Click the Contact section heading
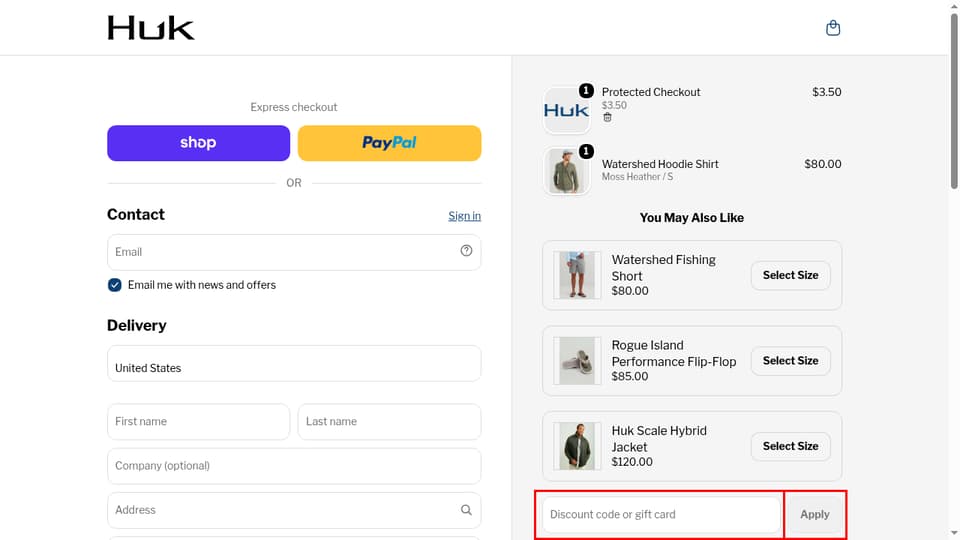This screenshot has width=960, height=540. pos(136,214)
